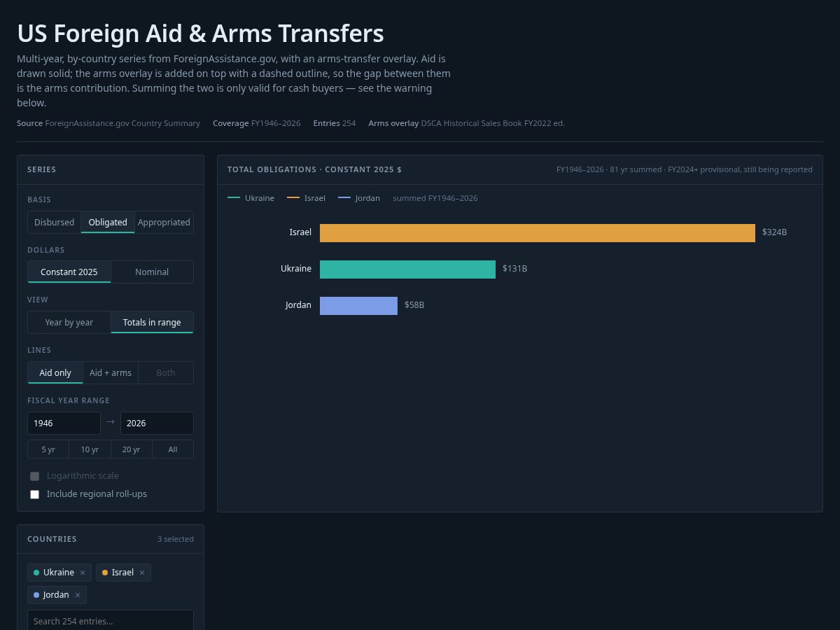Switch dollars to Nominal
The width and height of the screenshot is (840, 630).
pyautogui.click(x=152, y=272)
